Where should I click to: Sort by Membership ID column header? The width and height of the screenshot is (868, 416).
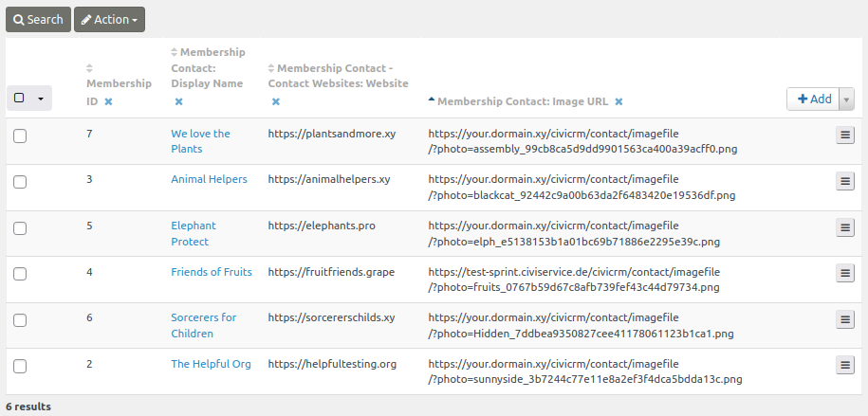pos(119,83)
